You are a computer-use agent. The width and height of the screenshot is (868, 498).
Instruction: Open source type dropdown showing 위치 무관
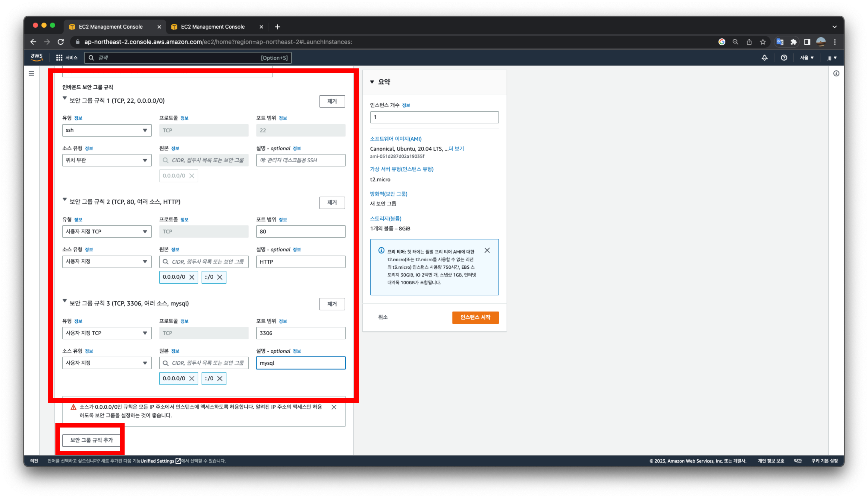[107, 160]
